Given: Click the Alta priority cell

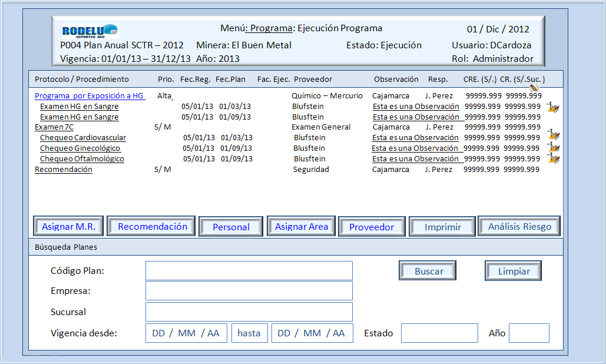Looking at the screenshot, I should 164,96.
